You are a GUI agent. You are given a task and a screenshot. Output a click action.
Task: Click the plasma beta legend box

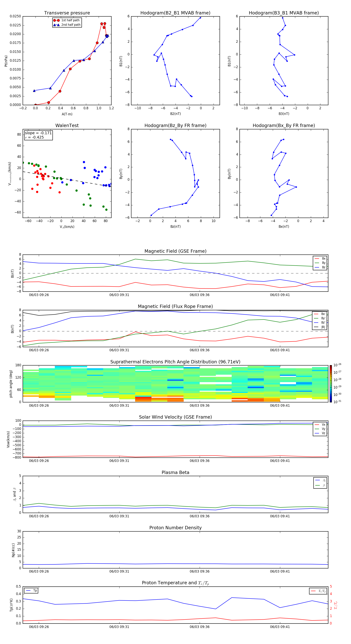[320, 483]
